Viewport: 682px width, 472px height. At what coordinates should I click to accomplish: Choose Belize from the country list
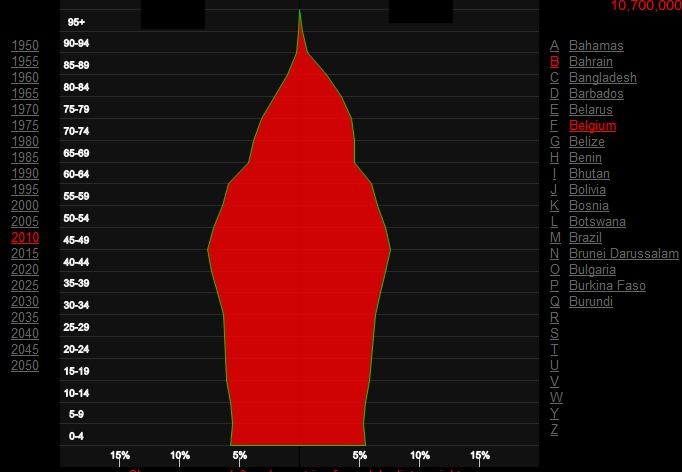pos(586,141)
